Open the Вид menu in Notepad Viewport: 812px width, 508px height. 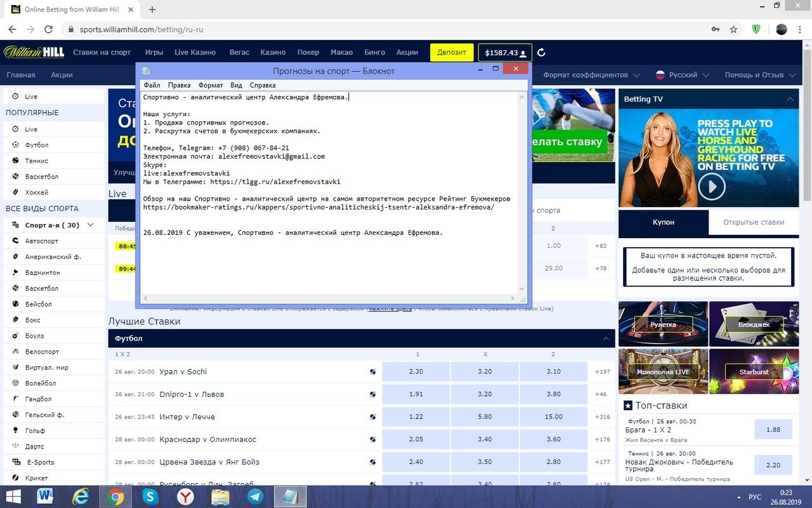coord(236,85)
